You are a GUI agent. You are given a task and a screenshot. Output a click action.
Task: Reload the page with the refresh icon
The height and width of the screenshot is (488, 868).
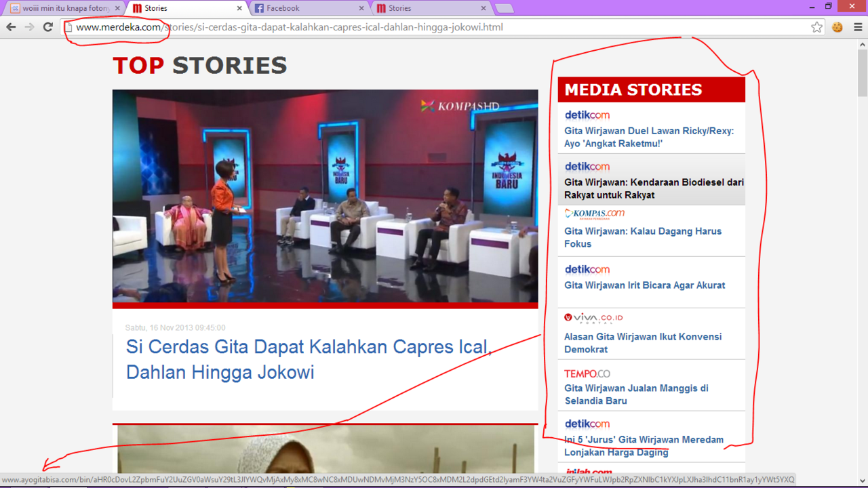(47, 27)
